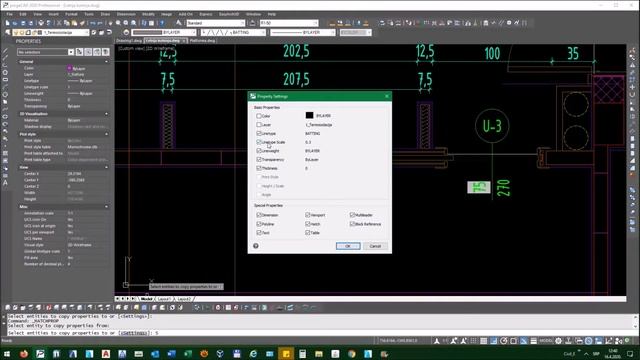Uncheck the Linetype checkbox
The image size is (640, 360).
(259, 133)
